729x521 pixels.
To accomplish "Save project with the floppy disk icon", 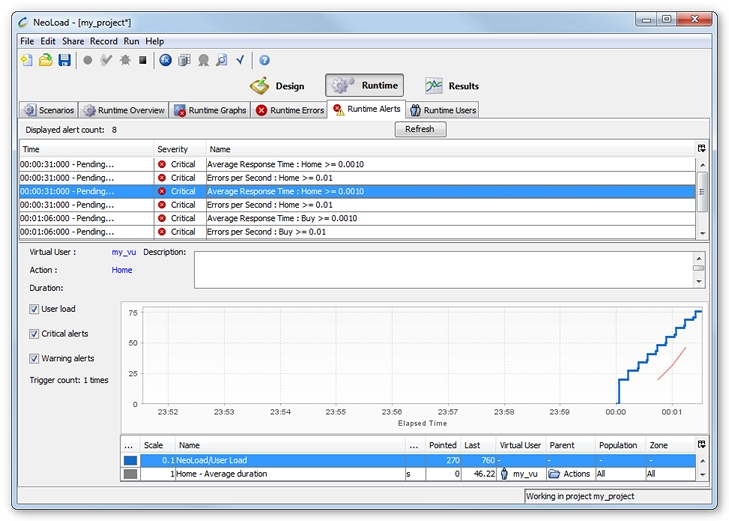I will pos(64,60).
